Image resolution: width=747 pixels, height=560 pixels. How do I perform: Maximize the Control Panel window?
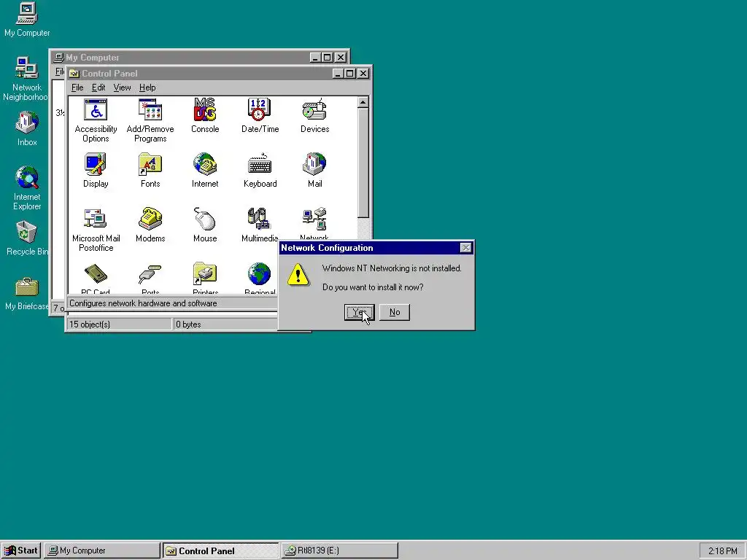[x=350, y=74]
